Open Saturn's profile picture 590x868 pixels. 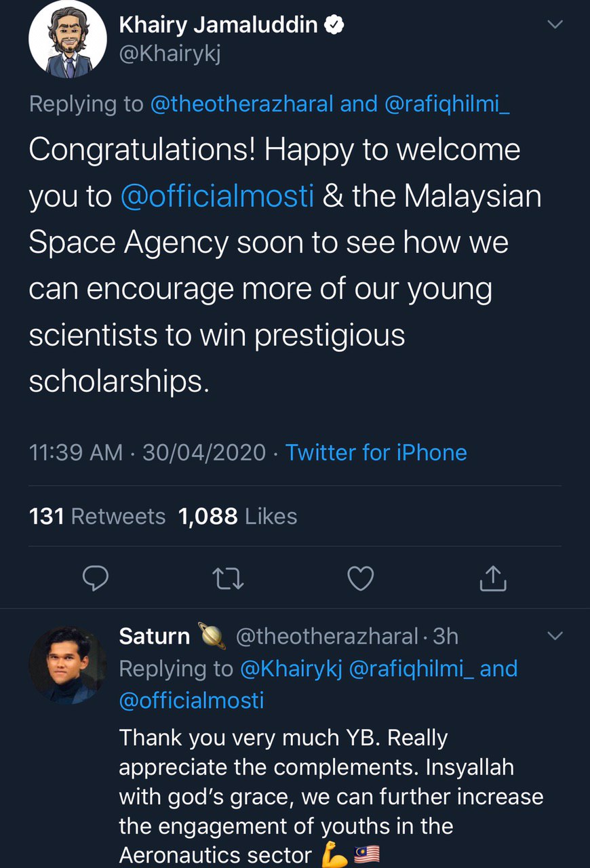[x=67, y=665]
